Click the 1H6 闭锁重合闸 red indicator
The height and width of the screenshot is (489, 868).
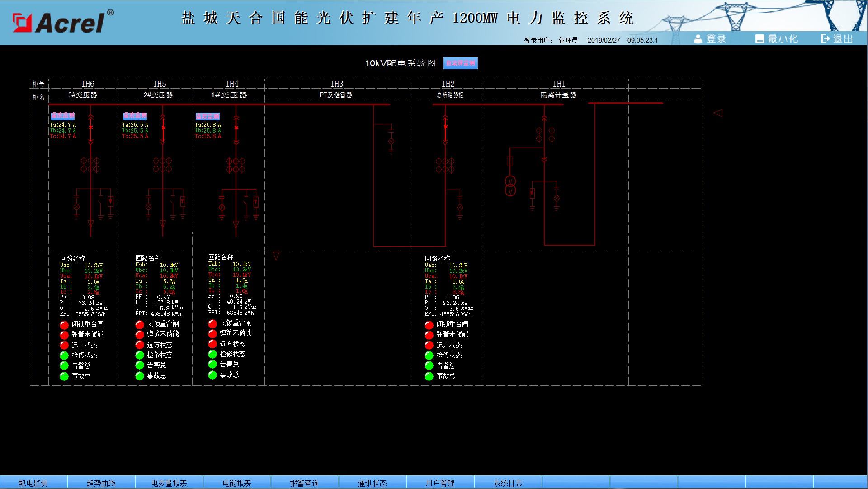pyautogui.click(x=64, y=325)
